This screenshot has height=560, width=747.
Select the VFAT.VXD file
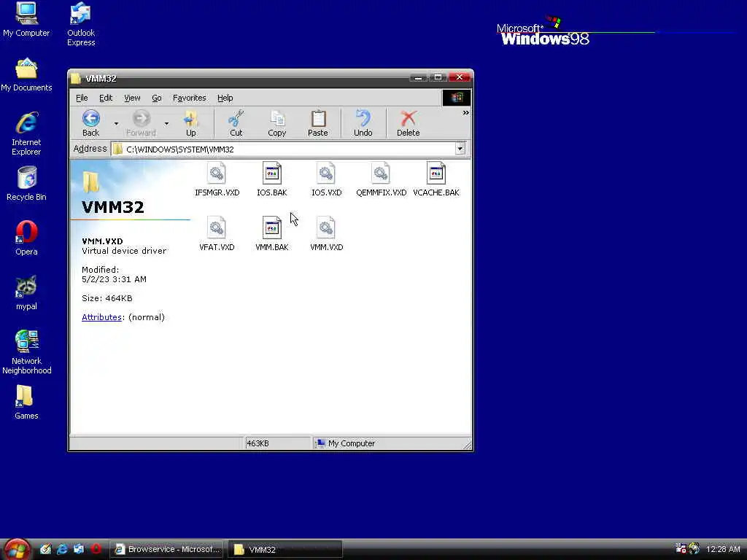click(x=217, y=234)
